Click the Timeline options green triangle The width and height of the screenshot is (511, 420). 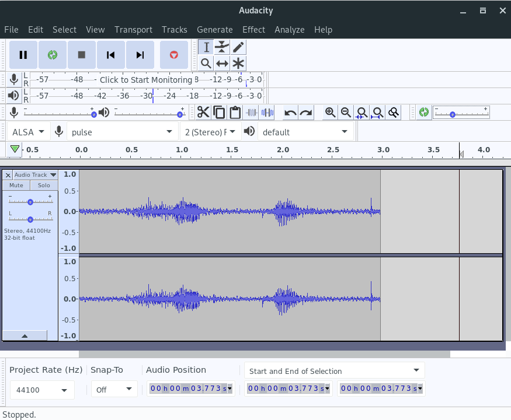[15, 149]
